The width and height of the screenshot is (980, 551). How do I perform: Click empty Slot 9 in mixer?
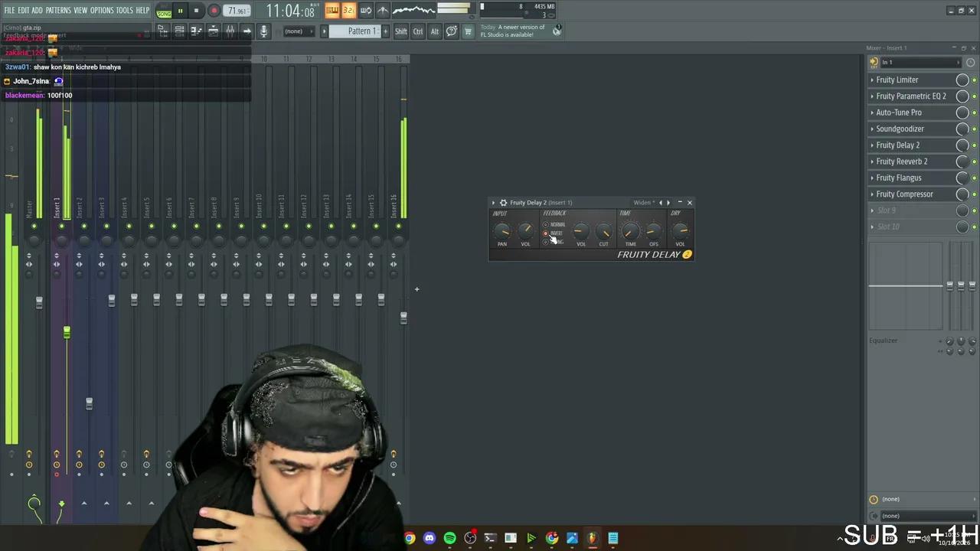(911, 210)
